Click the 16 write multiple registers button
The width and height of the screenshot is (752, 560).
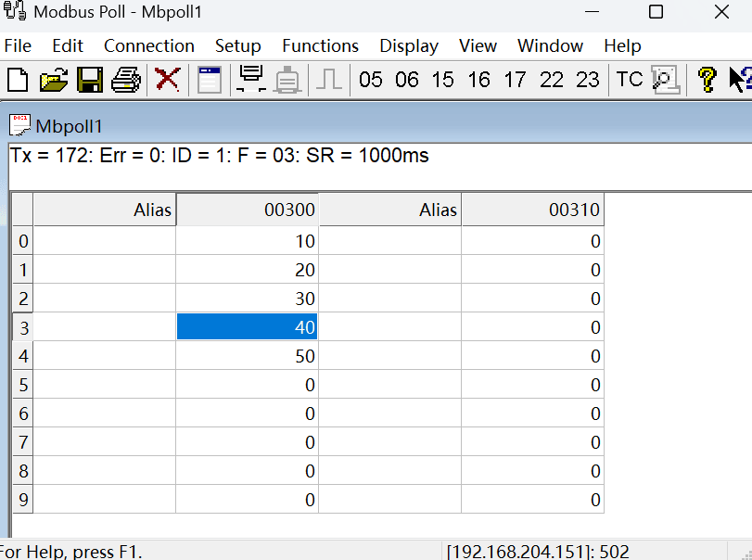click(478, 80)
